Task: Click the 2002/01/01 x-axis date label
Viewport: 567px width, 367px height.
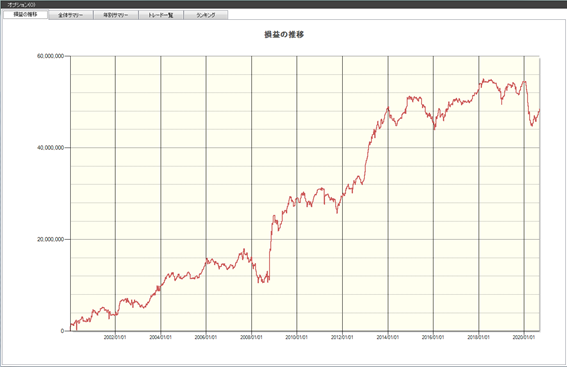Action: tap(115, 337)
